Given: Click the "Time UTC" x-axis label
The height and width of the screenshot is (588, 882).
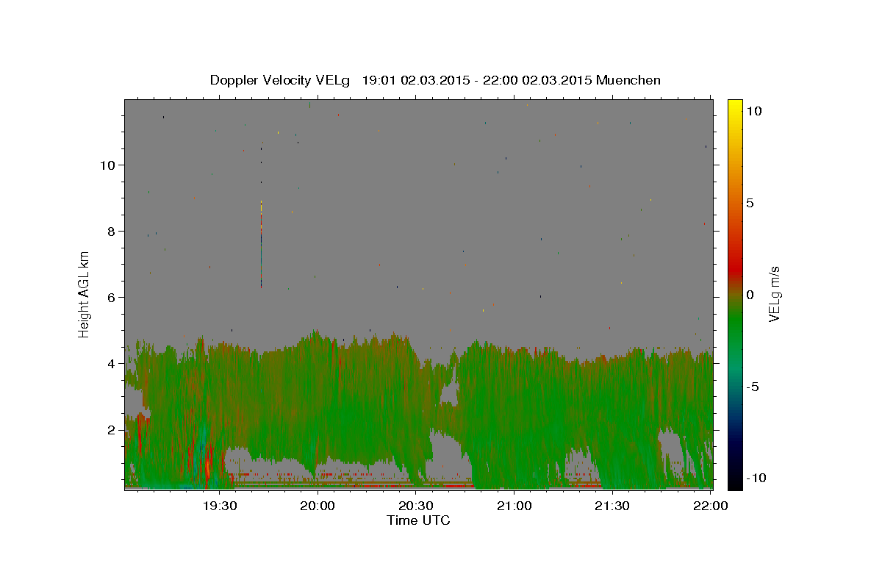Looking at the screenshot, I should point(418,520).
